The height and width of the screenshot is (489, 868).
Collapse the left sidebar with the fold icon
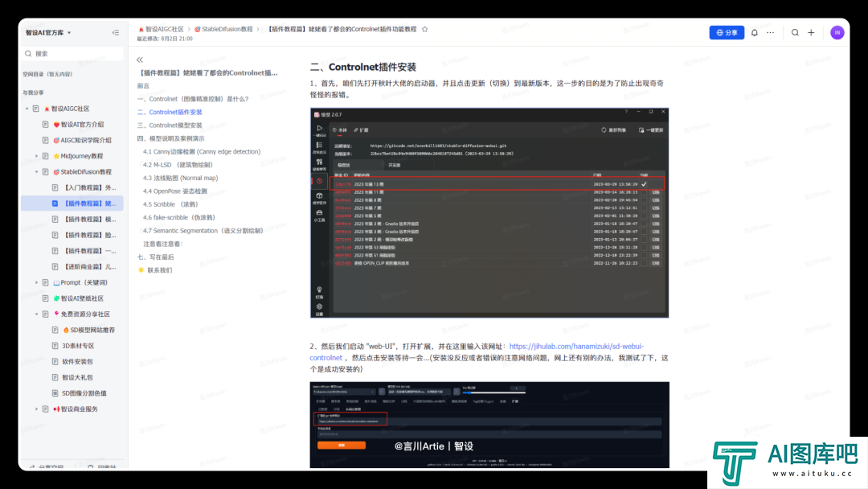coord(115,33)
